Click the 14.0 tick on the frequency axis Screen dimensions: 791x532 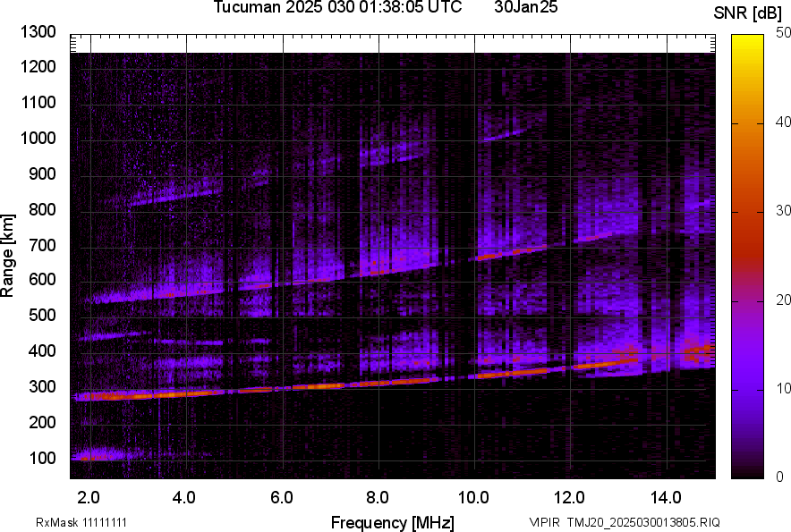coord(667,495)
